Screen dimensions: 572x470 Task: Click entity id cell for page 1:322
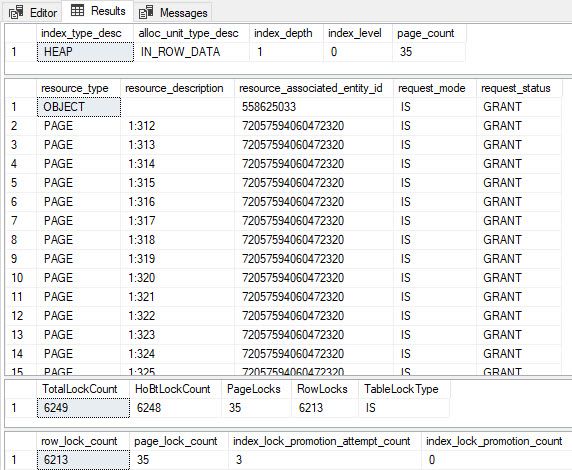[314, 316]
